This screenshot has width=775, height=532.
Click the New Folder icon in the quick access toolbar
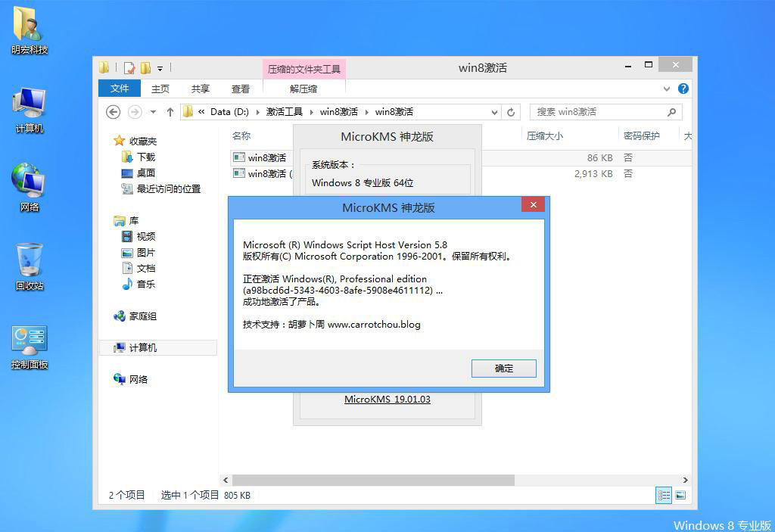145,68
